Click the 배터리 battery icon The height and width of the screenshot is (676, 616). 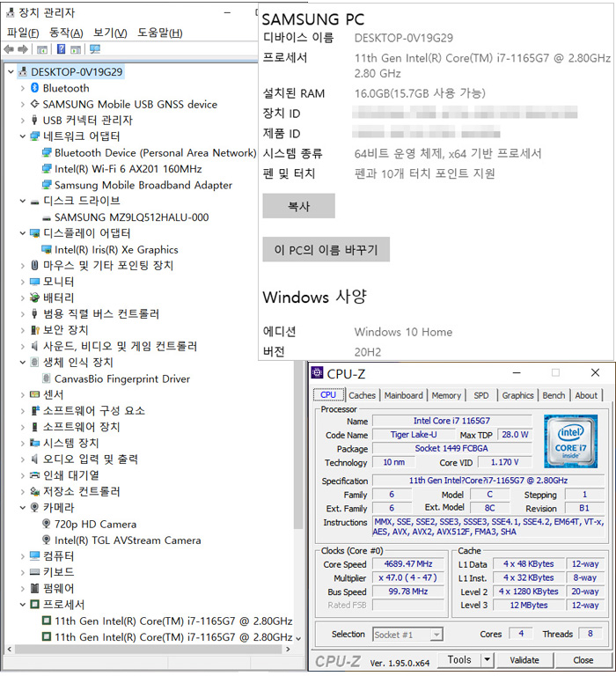(35, 298)
